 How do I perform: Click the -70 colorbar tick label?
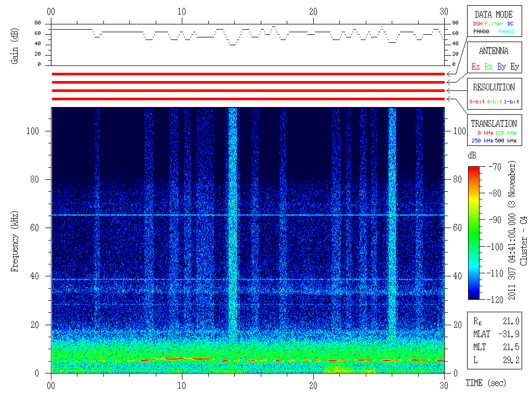[x=495, y=167]
